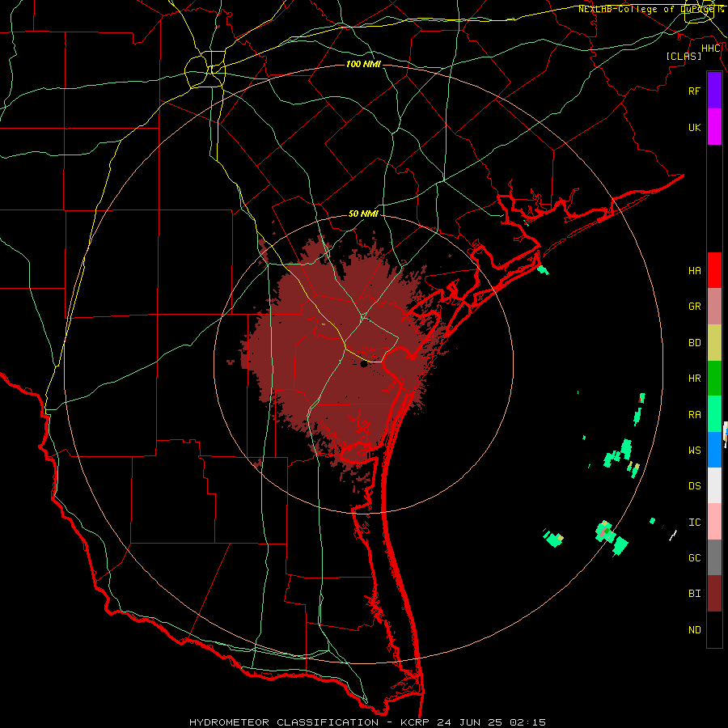Viewport: 728px width, 728px height.
Task: Click the BD legend label
Action: [694, 343]
